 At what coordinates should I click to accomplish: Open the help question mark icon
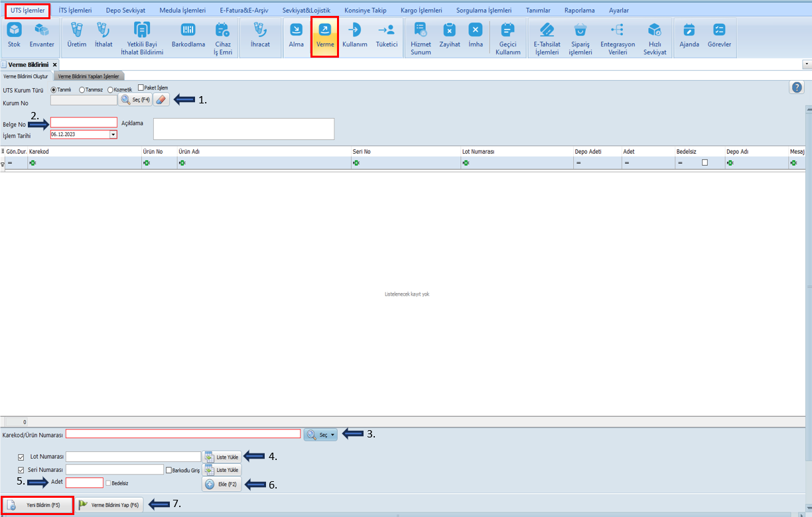[x=797, y=87]
